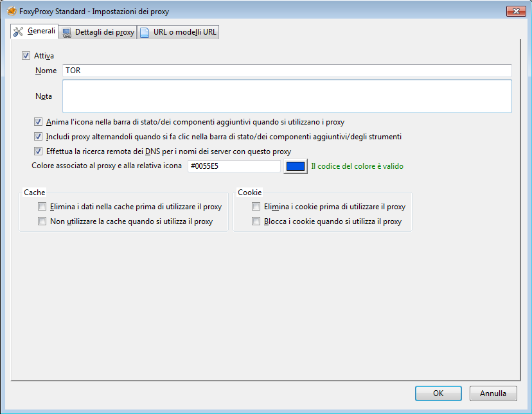532x414 pixels.
Task: Toggle Includi proxy alternandoli checkbox
Action: 38,137
